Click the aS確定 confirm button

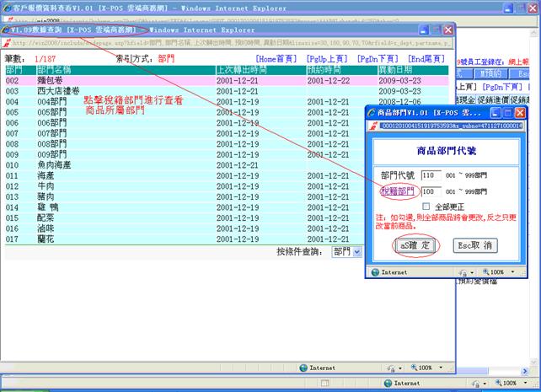(415, 244)
